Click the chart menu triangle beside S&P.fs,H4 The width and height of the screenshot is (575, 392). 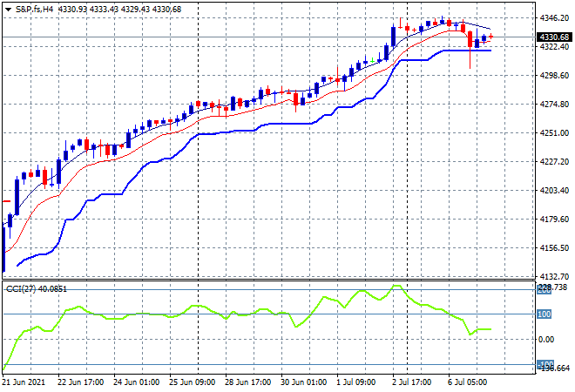[x=8, y=10]
